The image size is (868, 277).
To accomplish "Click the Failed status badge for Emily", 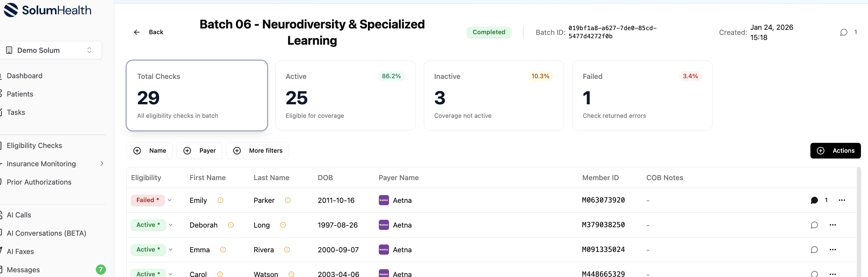I will pos(148,200).
